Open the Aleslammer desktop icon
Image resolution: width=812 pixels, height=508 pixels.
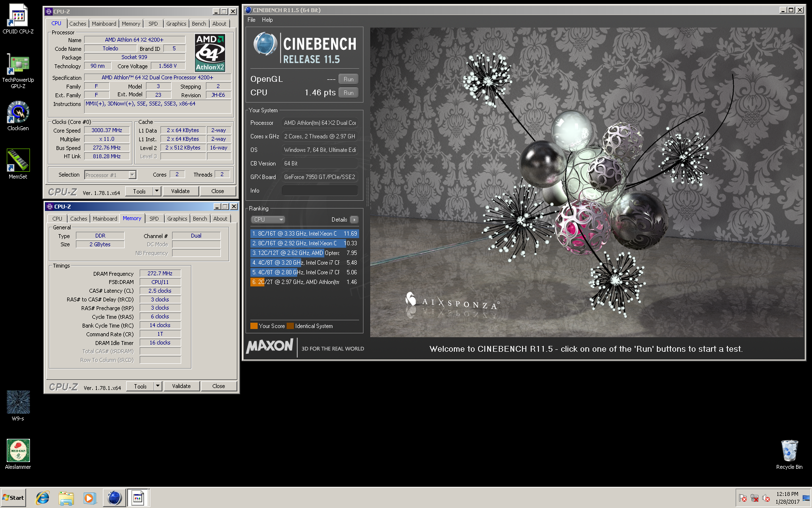[x=18, y=455]
